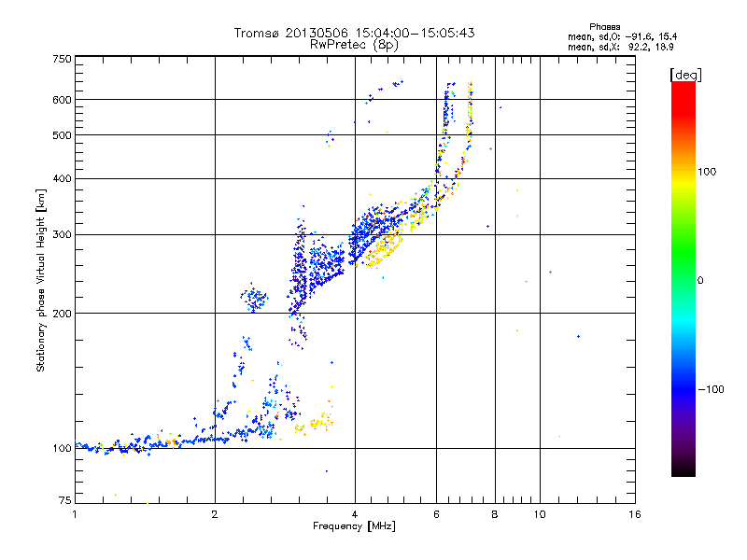Click the y-axis tick label '600'
The width and height of the screenshot is (747, 560).
(x=62, y=100)
